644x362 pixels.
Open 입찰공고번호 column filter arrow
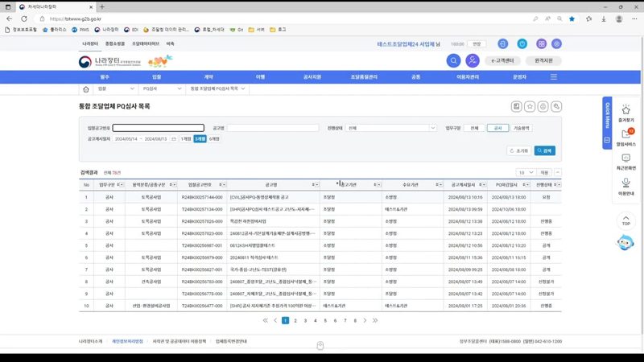click(223, 185)
